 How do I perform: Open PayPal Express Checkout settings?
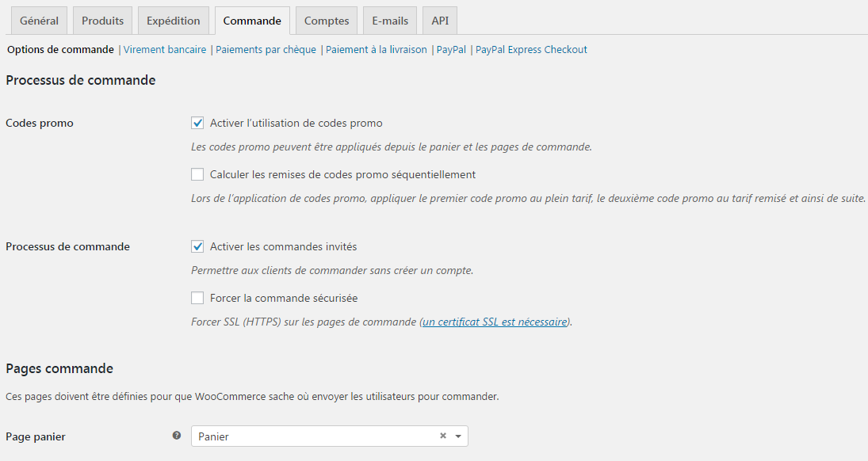(530, 49)
